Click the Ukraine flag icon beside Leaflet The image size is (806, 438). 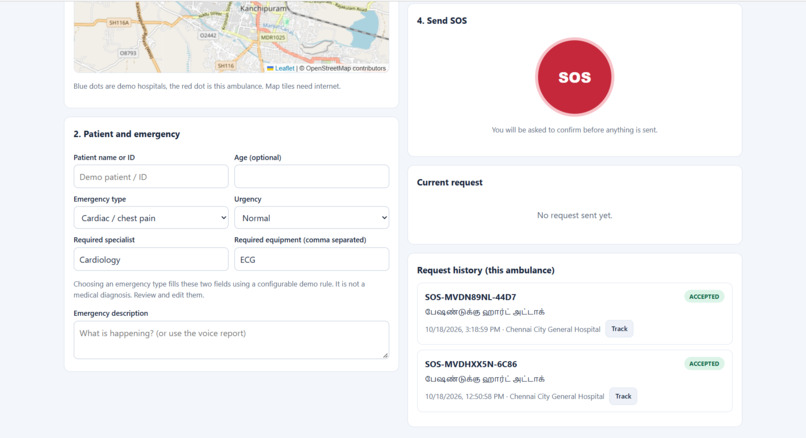coord(270,68)
